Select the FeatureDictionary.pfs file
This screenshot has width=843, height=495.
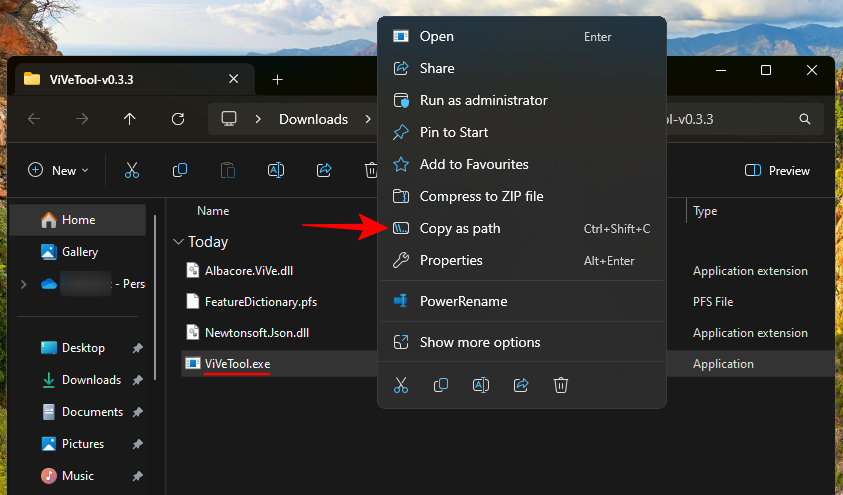(261, 301)
